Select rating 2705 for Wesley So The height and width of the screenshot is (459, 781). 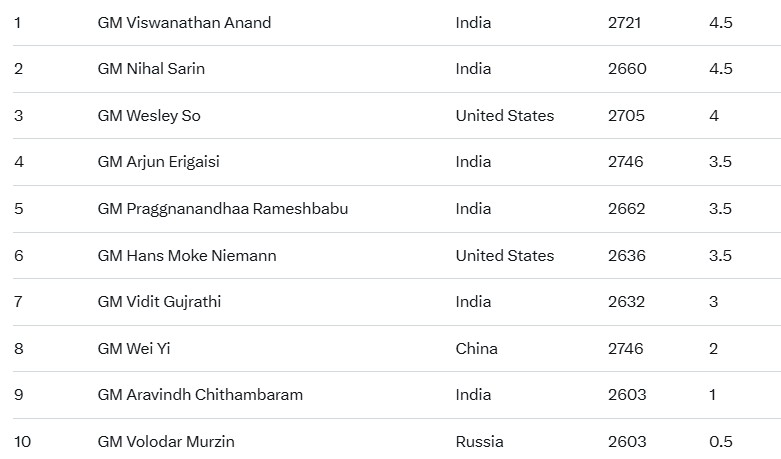(x=627, y=116)
